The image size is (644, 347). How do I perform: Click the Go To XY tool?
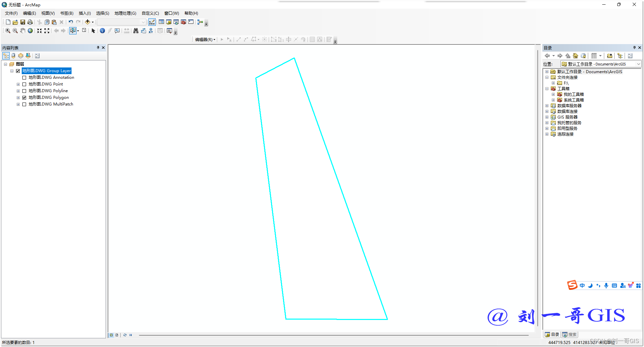151,31
